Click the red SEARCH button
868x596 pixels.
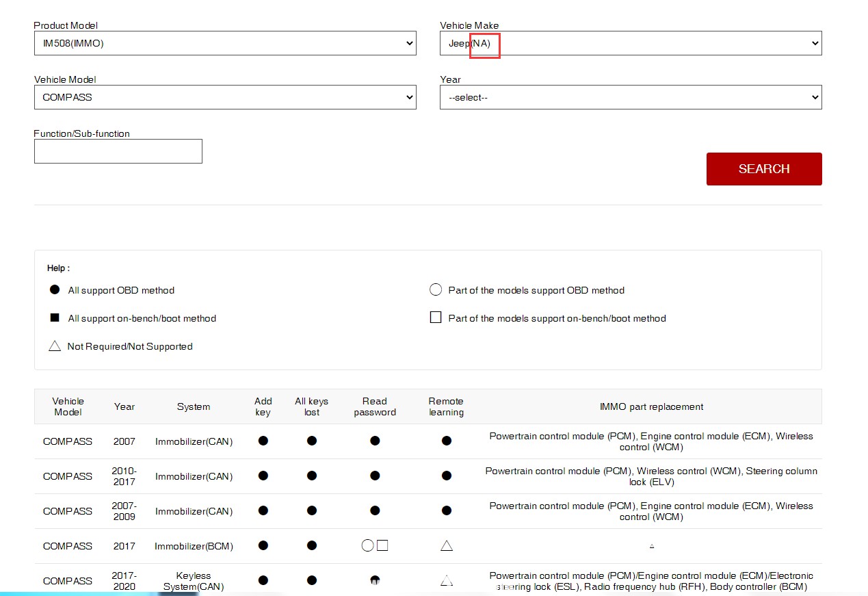pos(764,169)
